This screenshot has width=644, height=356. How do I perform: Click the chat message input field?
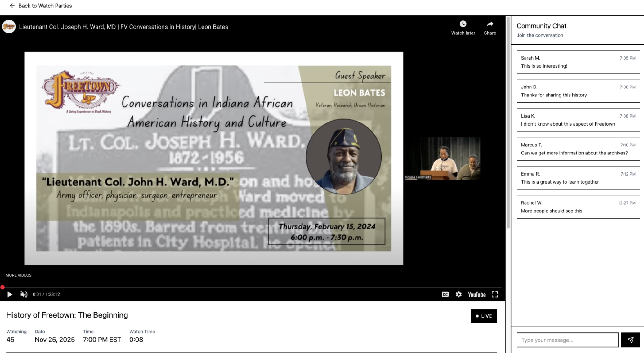567,340
